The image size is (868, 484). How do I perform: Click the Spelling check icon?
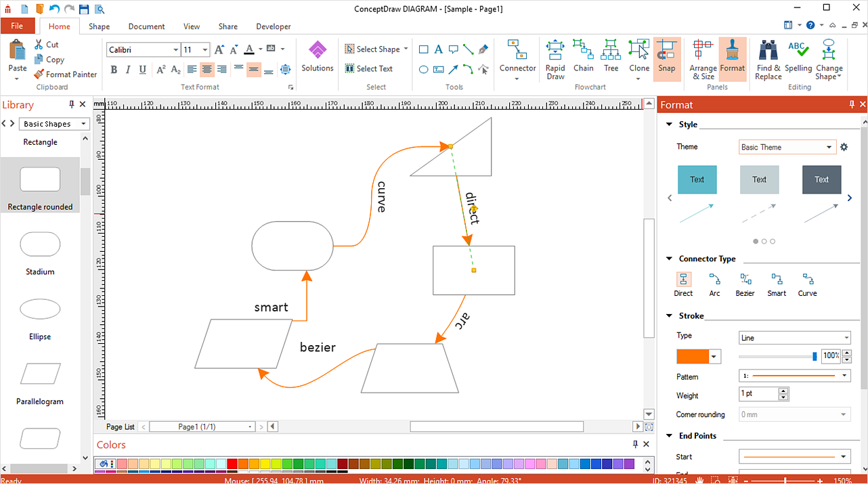[798, 57]
